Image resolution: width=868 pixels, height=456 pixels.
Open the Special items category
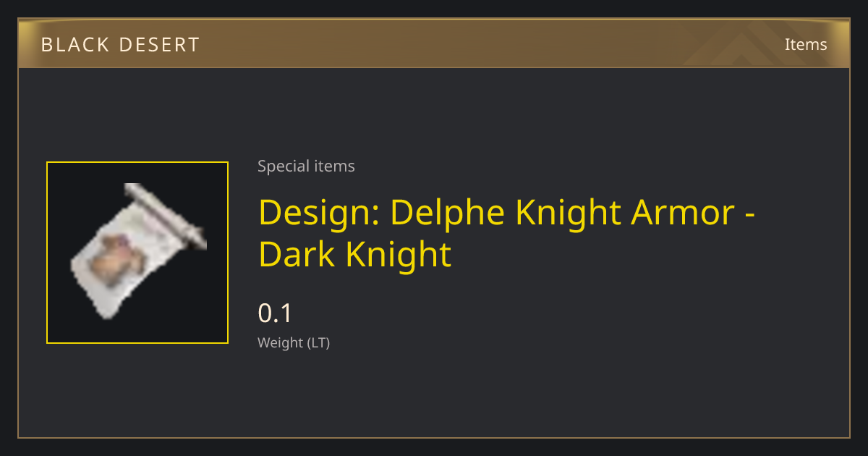click(x=306, y=166)
